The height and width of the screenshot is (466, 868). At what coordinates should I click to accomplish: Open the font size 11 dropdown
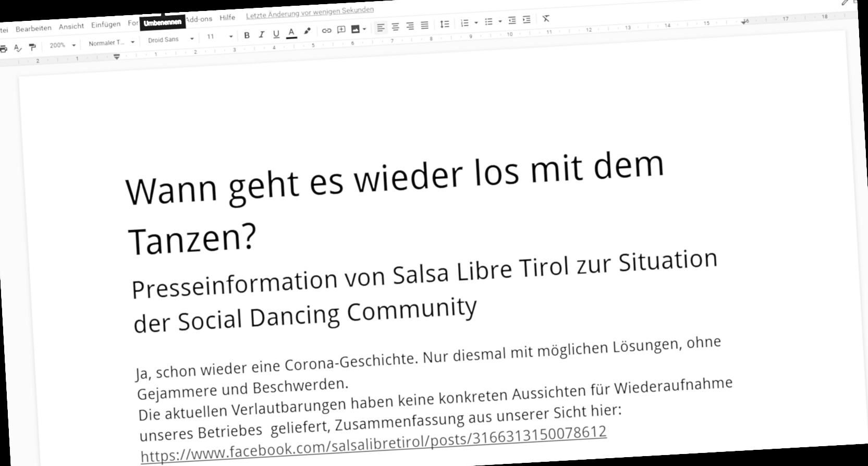pos(219,36)
